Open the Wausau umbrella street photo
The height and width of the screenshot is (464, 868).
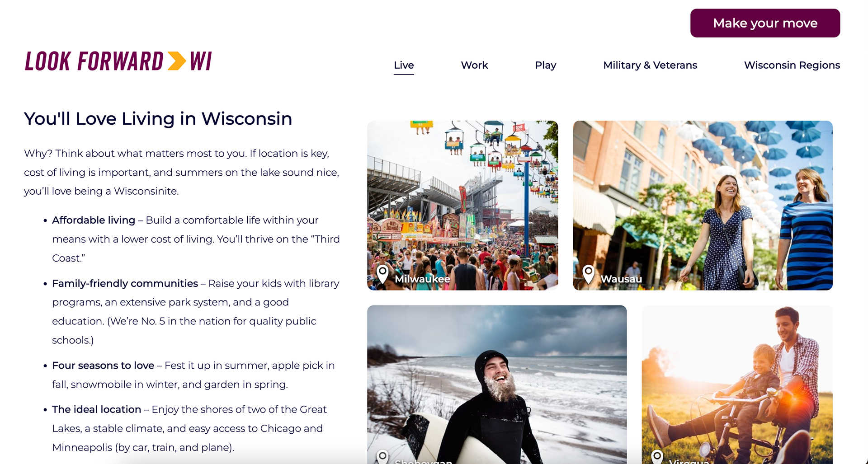tap(703, 205)
